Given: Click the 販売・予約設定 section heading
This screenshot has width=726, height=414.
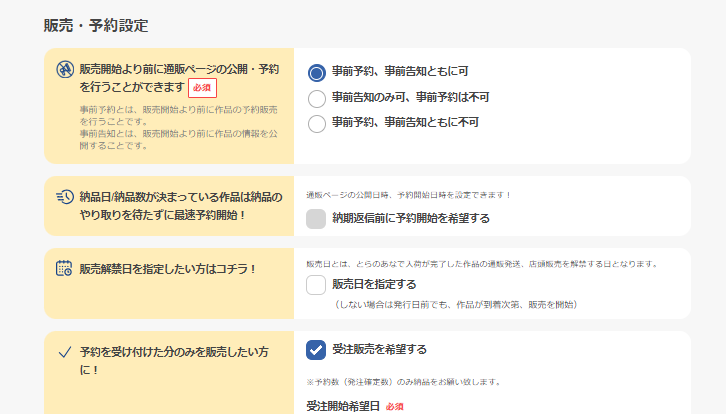Looking at the screenshot, I should pos(96,25).
